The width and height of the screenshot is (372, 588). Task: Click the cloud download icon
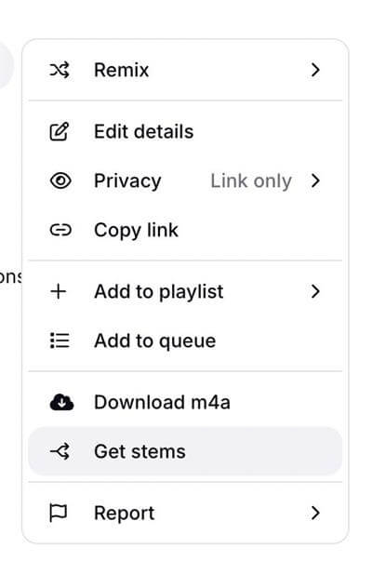(61, 402)
